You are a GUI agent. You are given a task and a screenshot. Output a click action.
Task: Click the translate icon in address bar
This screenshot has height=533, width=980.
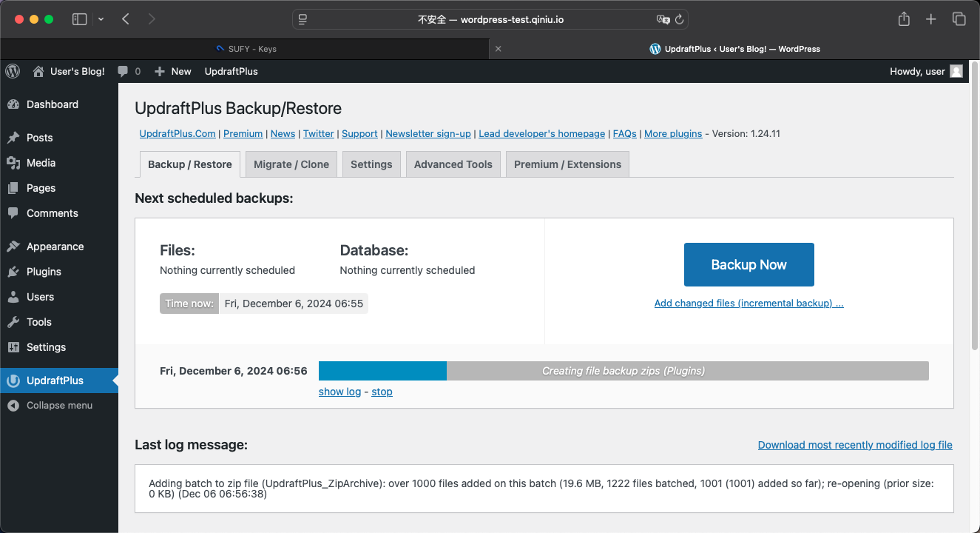(x=662, y=19)
